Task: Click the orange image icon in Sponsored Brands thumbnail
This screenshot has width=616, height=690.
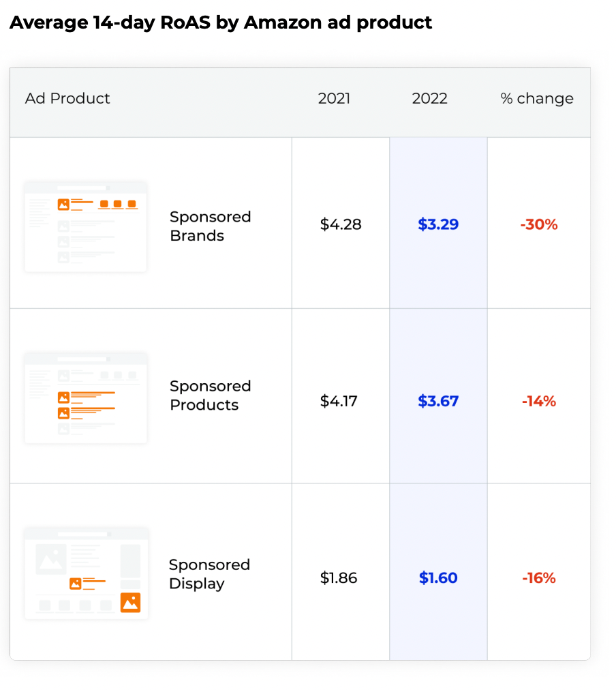Action: click(63, 204)
